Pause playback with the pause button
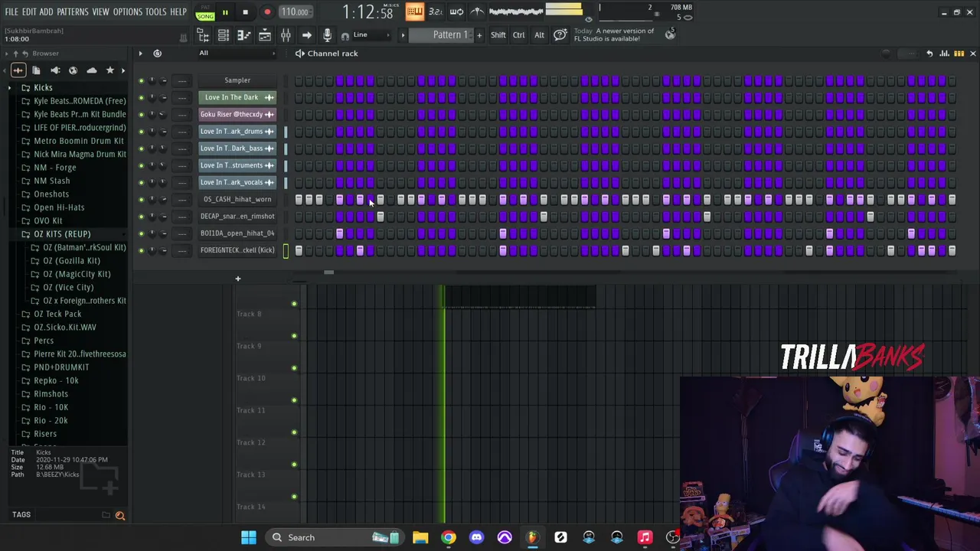 pyautogui.click(x=225, y=12)
